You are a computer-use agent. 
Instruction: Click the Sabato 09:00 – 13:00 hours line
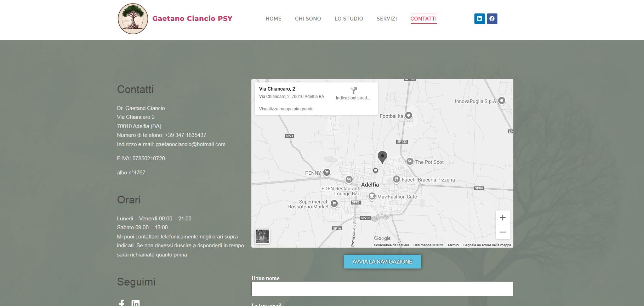[x=142, y=227]
